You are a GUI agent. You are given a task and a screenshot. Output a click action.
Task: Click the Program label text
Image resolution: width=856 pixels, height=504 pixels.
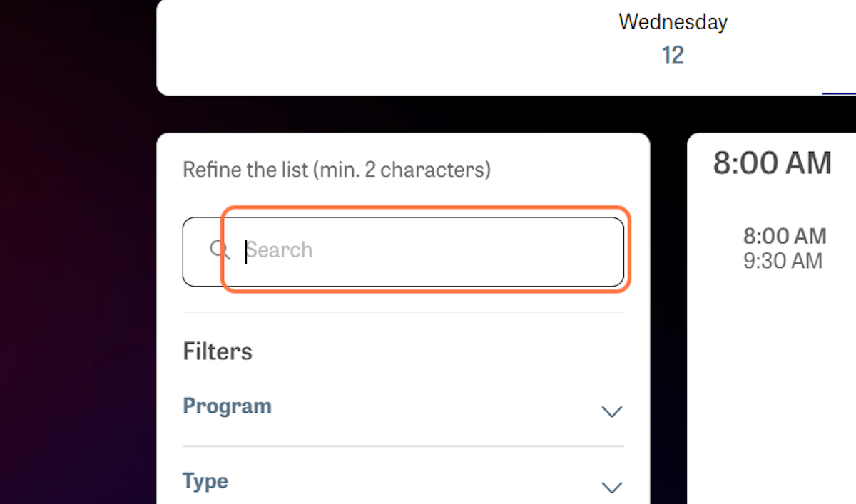227,406
